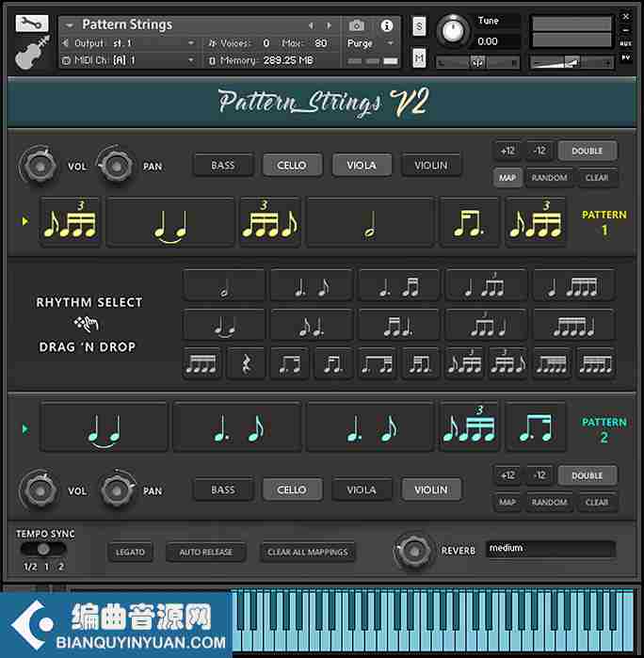
Task: Pick four sixteenths plus quarter rhythm
Action: click(574, 325)
